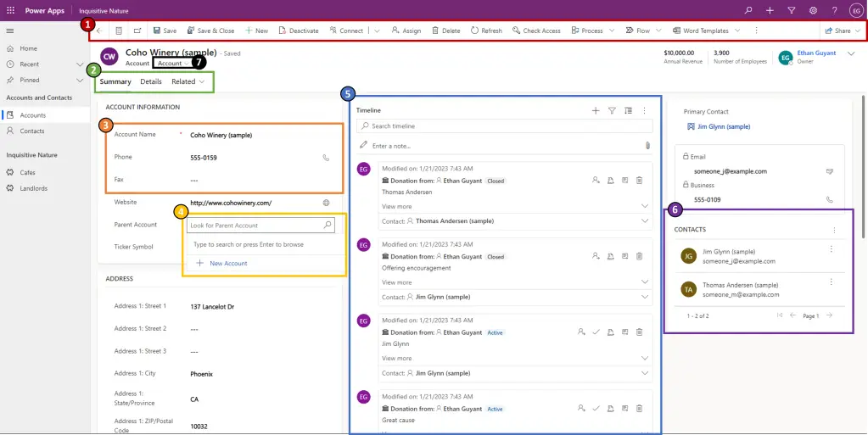Open the EG user account avatar
This screenshot has height=435, width=868.
tap(856, 10)
